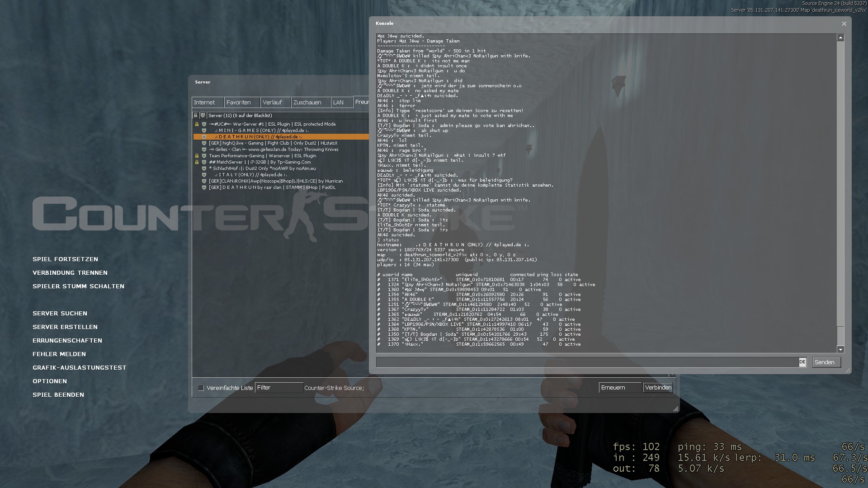The image size is (868, 488).
Task: Open the Freunde tab
Action: (x=361, y=102)
